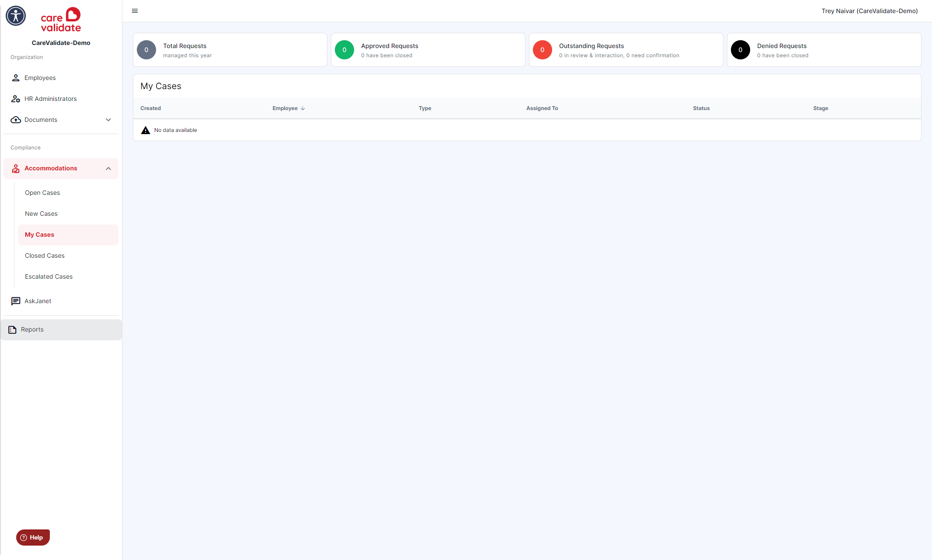The image size is (932, 560).
Task: Click the Total Requests gray counter circle
Action: (x=146, y=50)
